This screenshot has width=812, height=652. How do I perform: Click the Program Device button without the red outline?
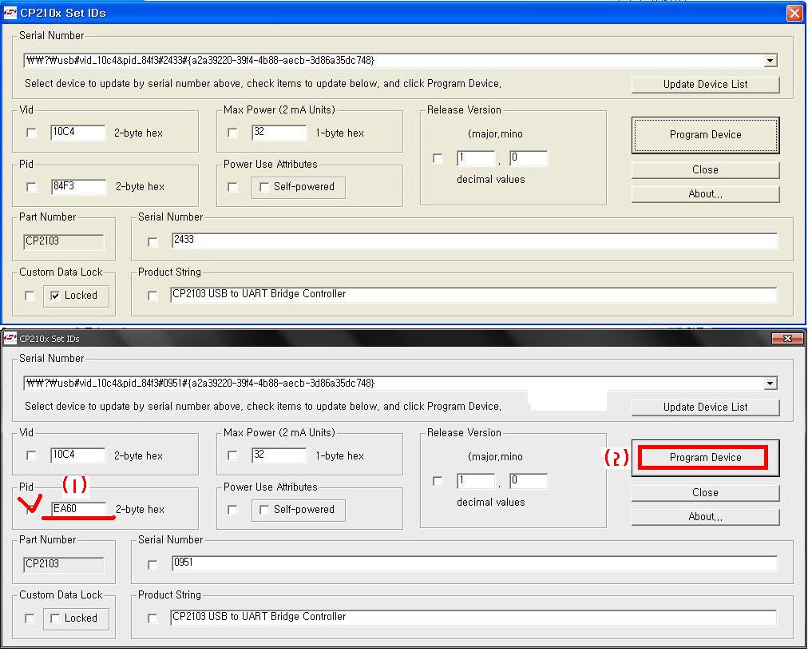click(x=705, y=135)
